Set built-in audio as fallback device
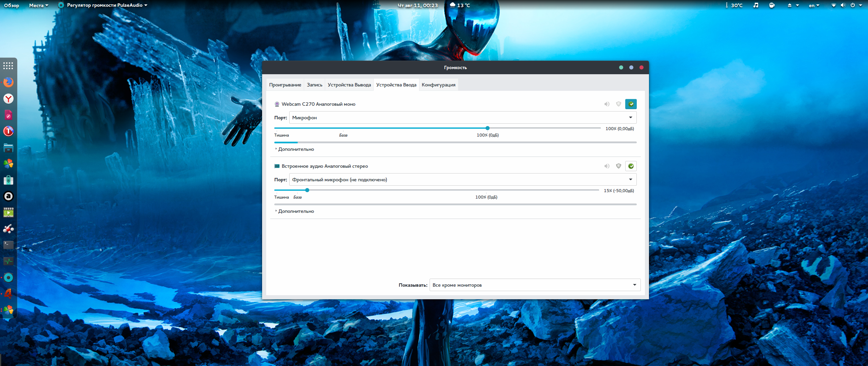This screenshot has width=868, height=366. pos(631,166)
